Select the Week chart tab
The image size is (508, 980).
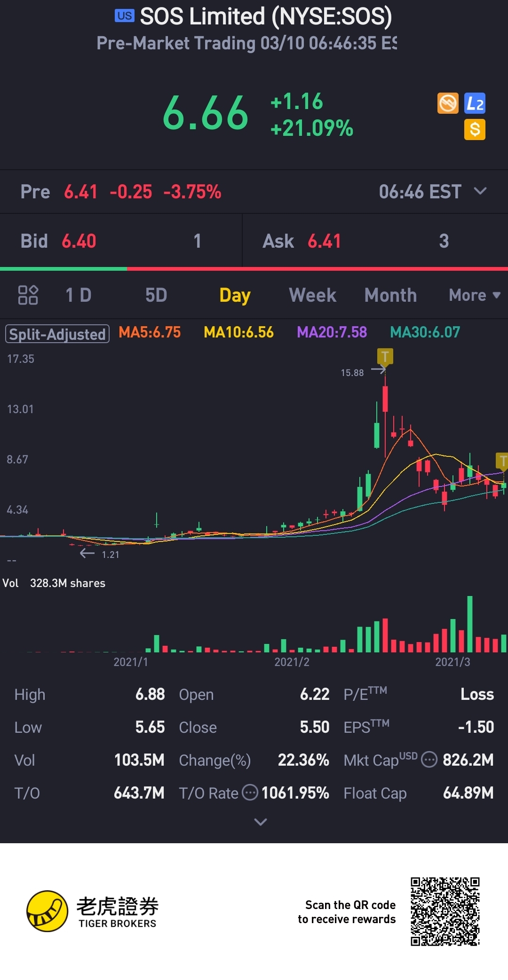tap(312, 295)
